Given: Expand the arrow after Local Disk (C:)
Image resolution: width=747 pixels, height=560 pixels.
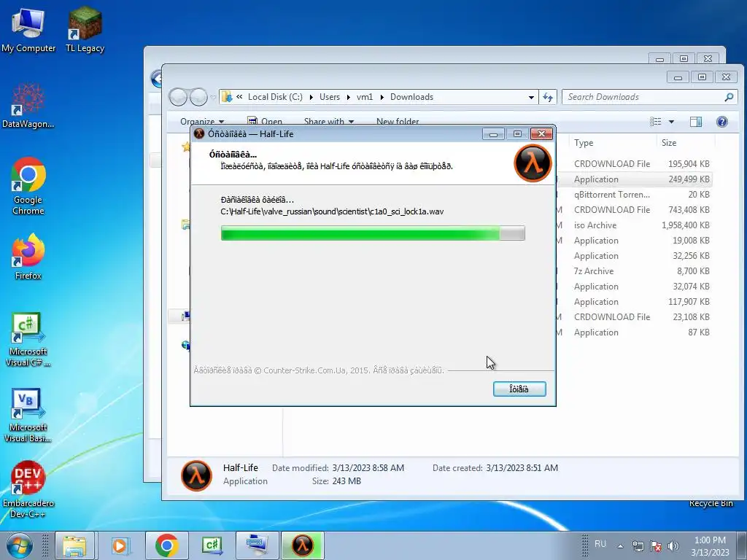Looking at the screenshot, I should tap(311, 97).
